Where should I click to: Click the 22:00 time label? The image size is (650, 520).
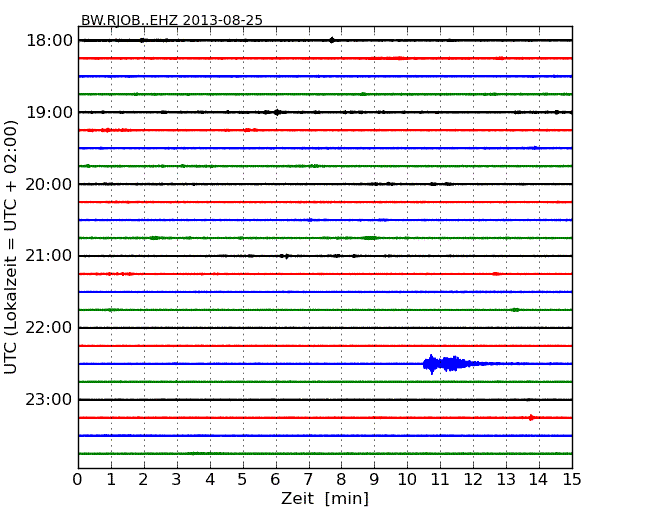pyautogui.click(x=49, y=328)
